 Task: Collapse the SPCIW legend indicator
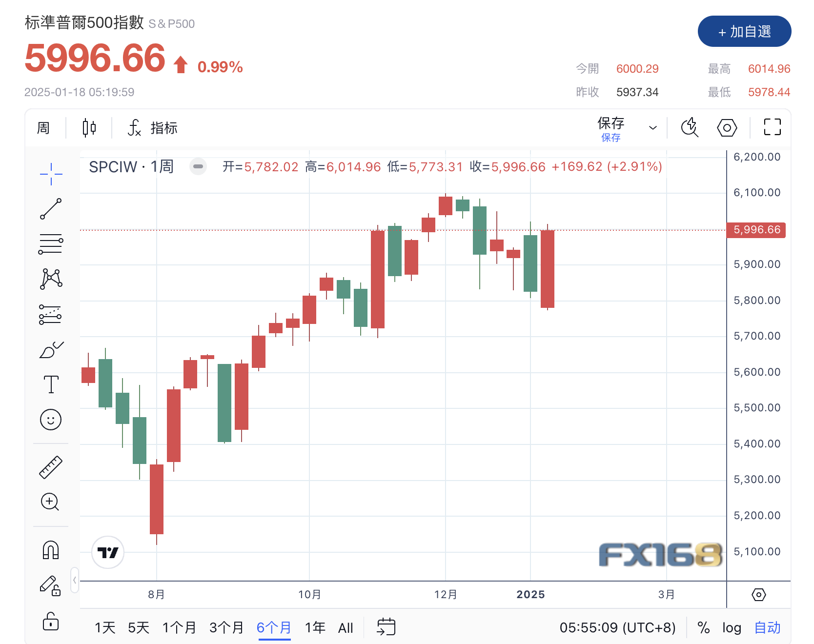click(x=198, y=166)
